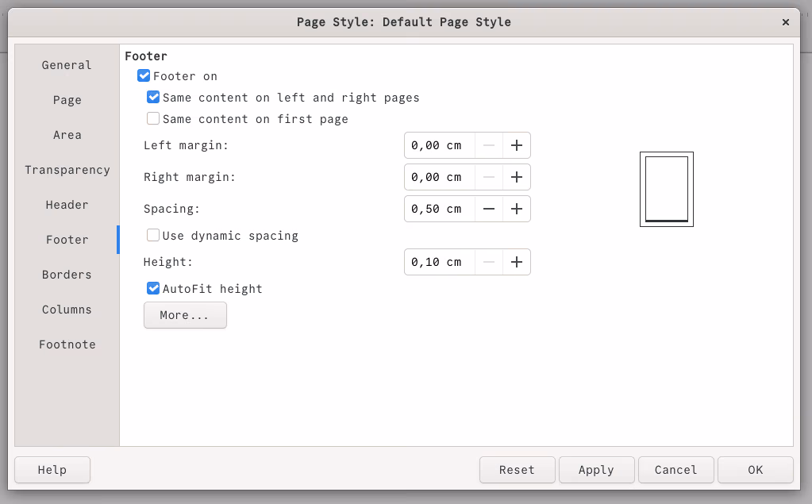
Task: Select the Columns tab
Action: coord(67,310)
